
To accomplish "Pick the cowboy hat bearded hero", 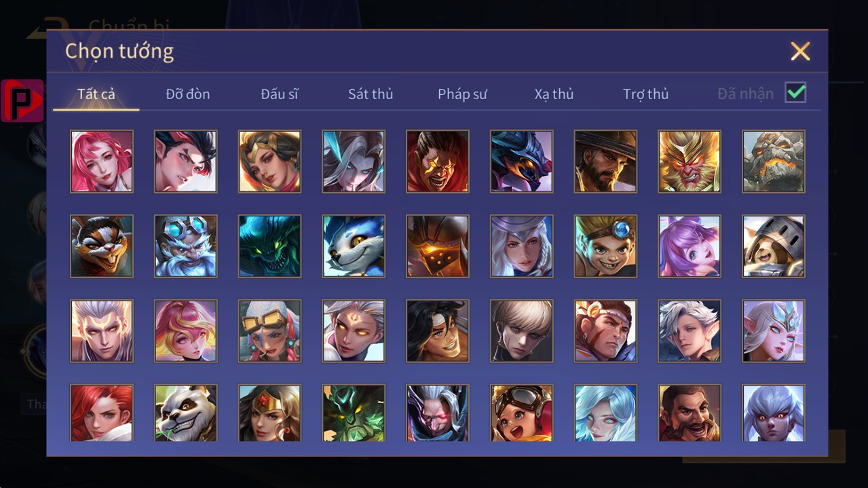I will click(x=605, y=162).
